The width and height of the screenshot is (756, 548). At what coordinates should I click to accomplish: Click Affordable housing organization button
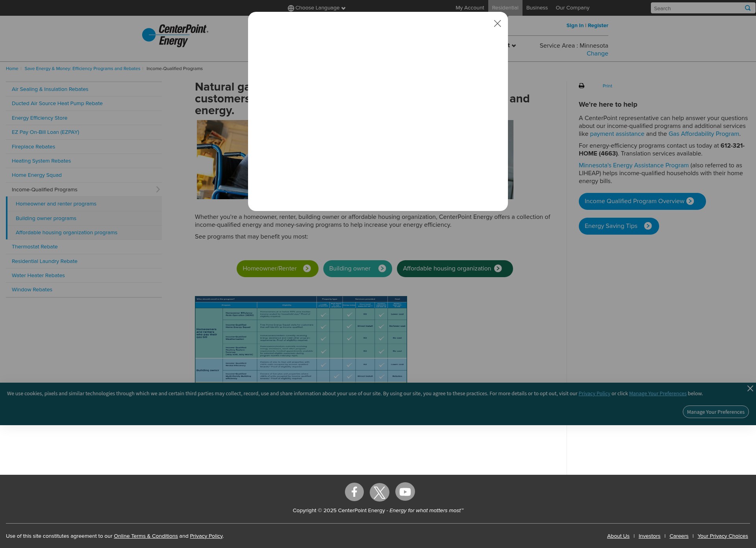pos(455,268)
